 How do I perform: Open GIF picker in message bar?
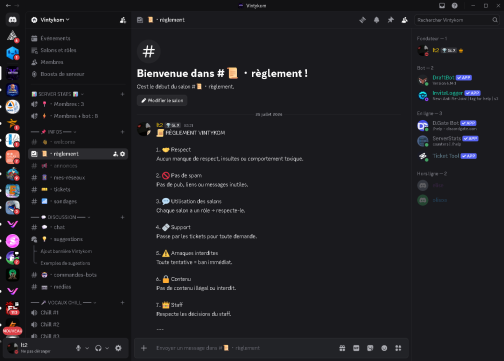[356, 348]
